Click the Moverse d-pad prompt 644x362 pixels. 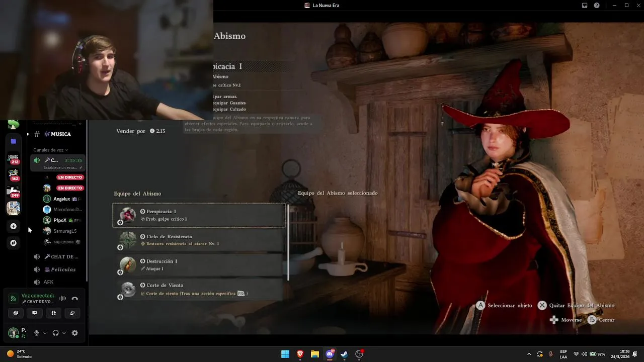566,320
